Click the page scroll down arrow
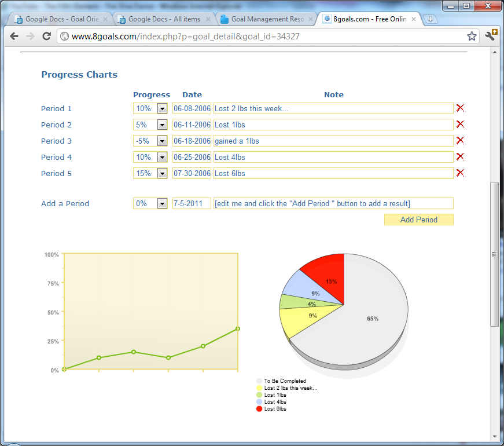Viewport: 504px width, 446px height. click(494, 437)
